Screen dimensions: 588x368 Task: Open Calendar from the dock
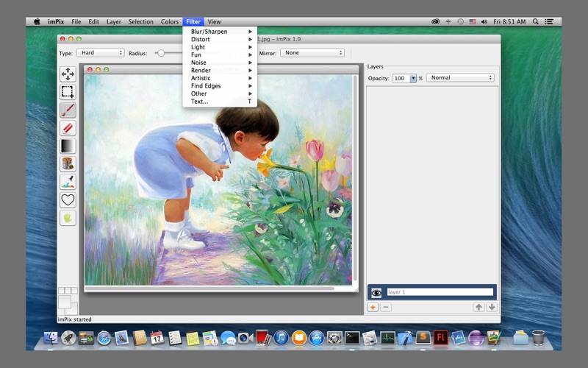(157, 338)
